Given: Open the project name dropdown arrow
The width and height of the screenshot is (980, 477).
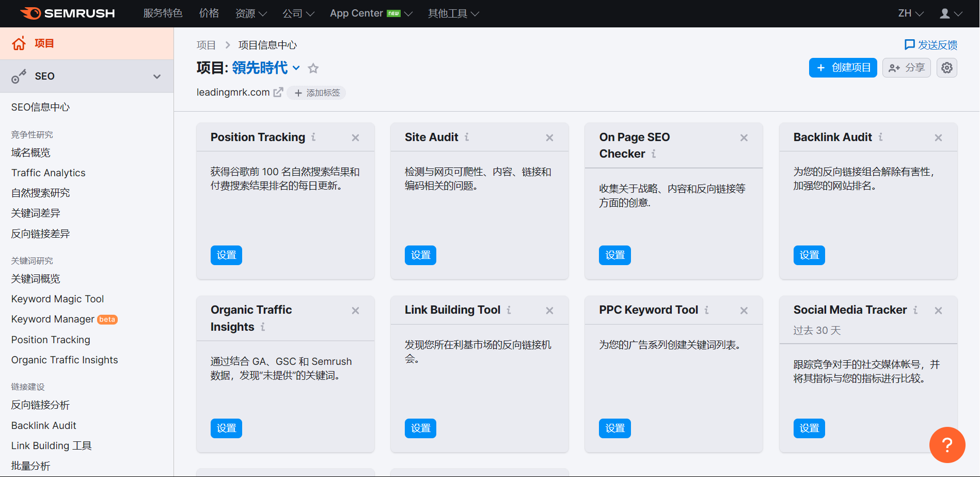Looking at the screenshot, I should [x=296, y=68].
